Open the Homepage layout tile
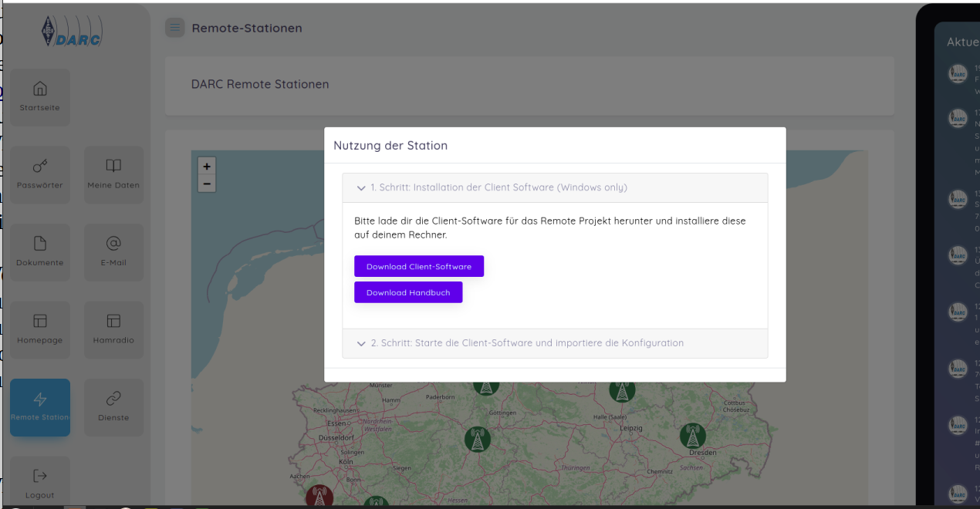The image size is (980, 509). point(40,329)
